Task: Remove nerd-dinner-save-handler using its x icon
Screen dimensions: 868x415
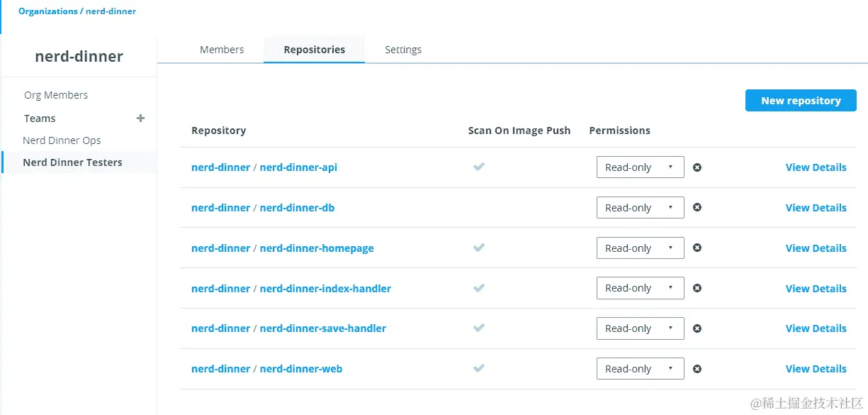Action: tap(697, 328)
